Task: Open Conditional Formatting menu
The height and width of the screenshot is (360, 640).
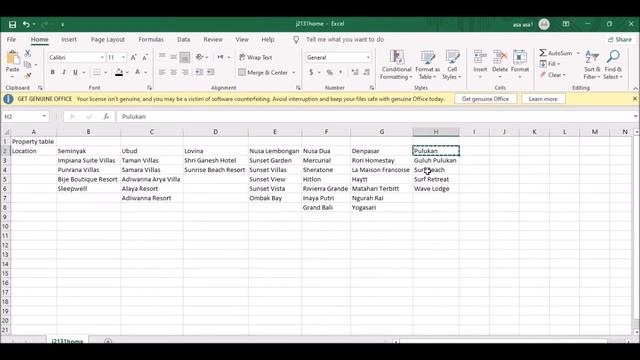Action: (396, 64)
